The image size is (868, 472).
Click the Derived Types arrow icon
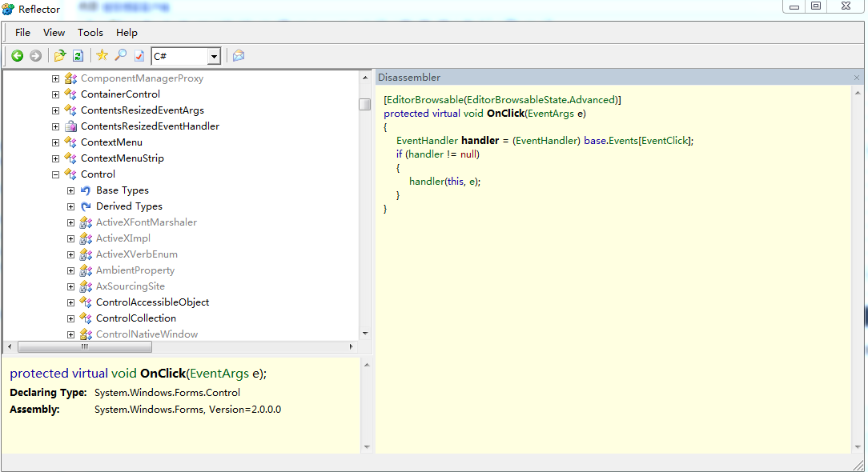[x=86, y=207]
